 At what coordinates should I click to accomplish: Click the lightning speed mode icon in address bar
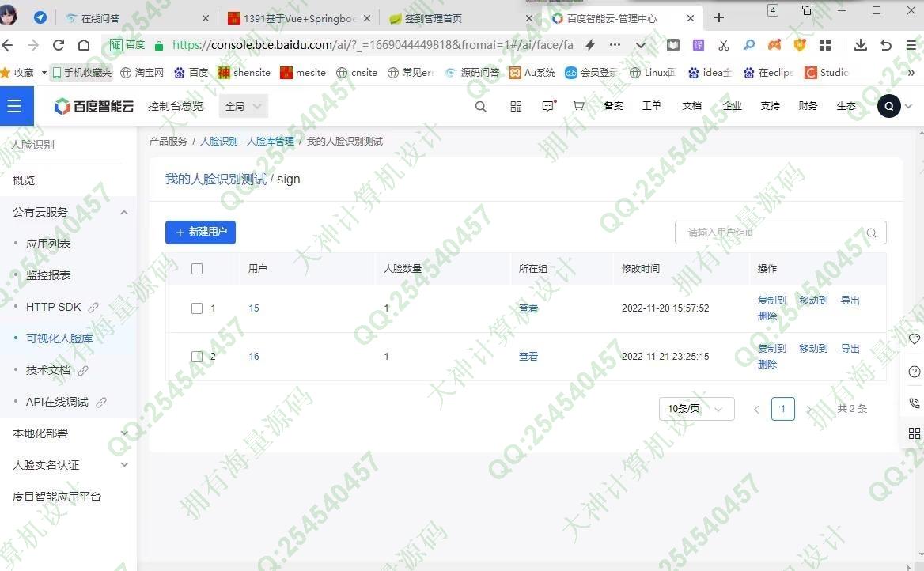tap(590, 45)
